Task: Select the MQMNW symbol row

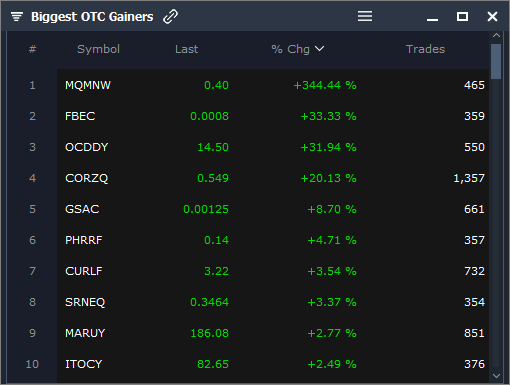Action: pos(273,85)
